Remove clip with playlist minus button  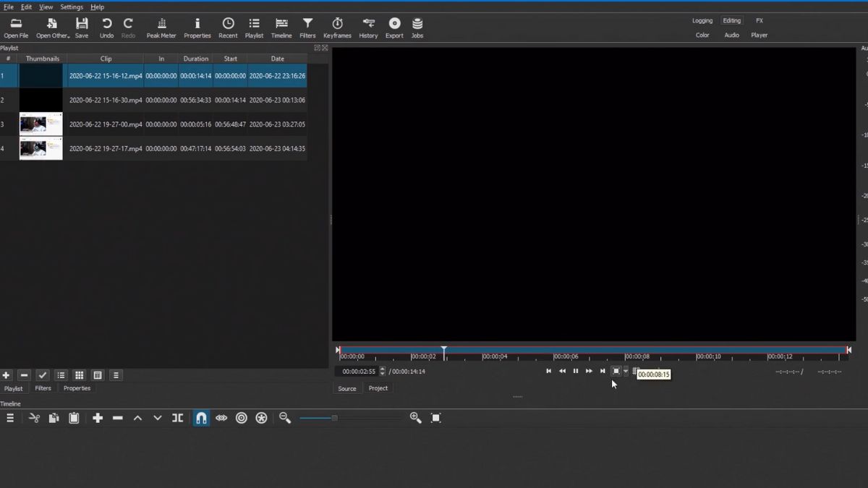point(24,375)
